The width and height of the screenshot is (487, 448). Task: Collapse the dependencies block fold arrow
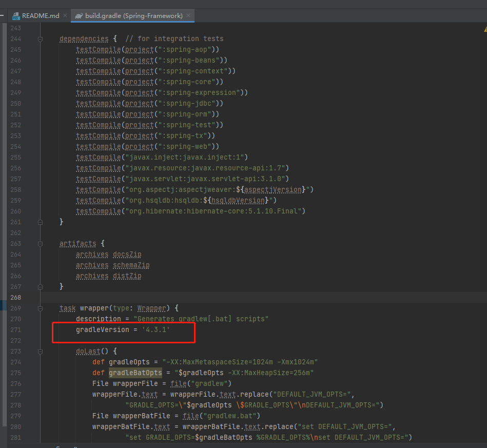pyautogui.click(x=40, y=38)
